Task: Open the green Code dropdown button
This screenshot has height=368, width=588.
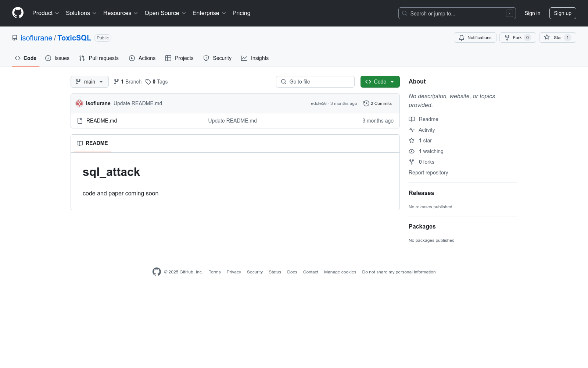Action: click(x=380, y=82)
